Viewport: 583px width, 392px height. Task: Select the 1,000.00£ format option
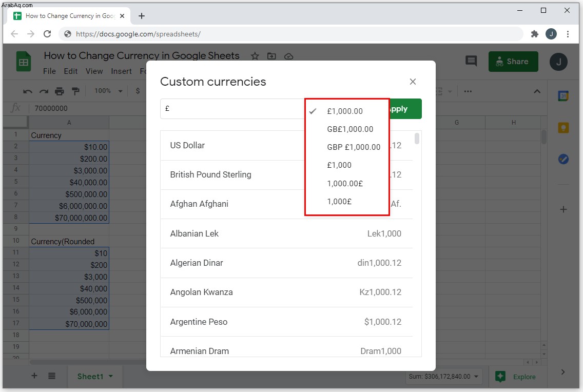(x=347, y=184)
